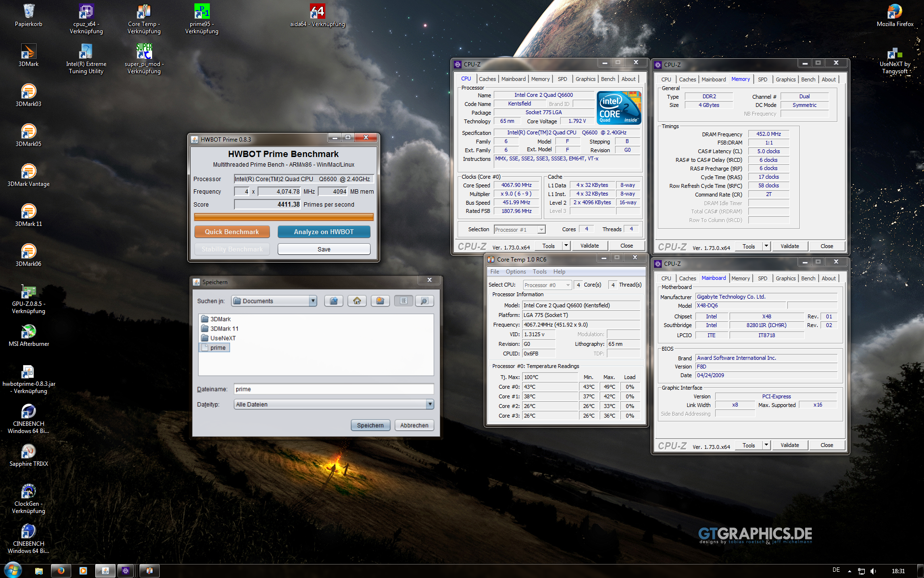Open the cpuz_x64 shortcut on the desktop
The image size is (924, 578).
click(x=86, y=19)
